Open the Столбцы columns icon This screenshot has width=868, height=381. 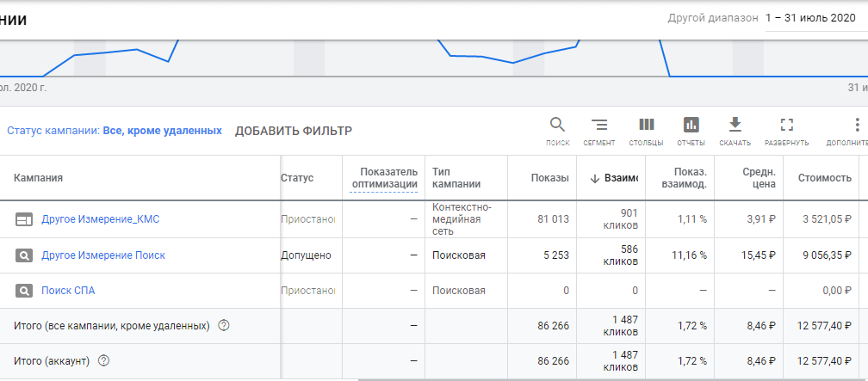[x=646, y=126]
